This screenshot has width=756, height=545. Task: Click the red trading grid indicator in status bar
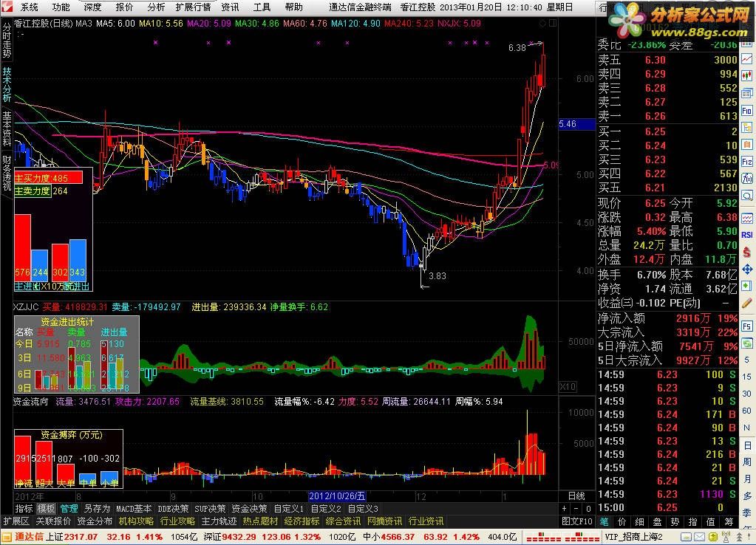pyautogui.click(x=562, y=537)
